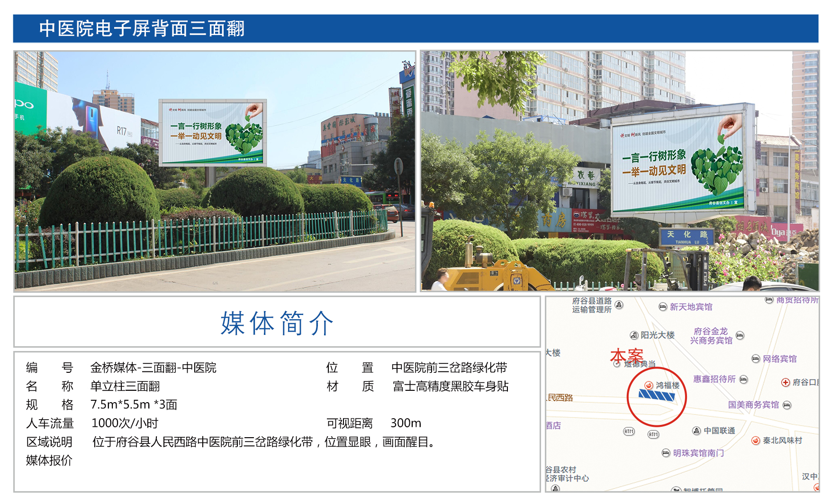Click the building icon next to 阳光大楼
831x504 pixels.
pyautogui.click(x=634, y=335)
